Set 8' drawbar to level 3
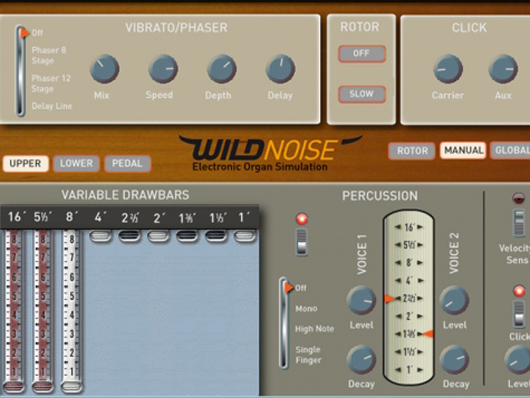Viewport: 530px width, 398px height. pos(71,334)
